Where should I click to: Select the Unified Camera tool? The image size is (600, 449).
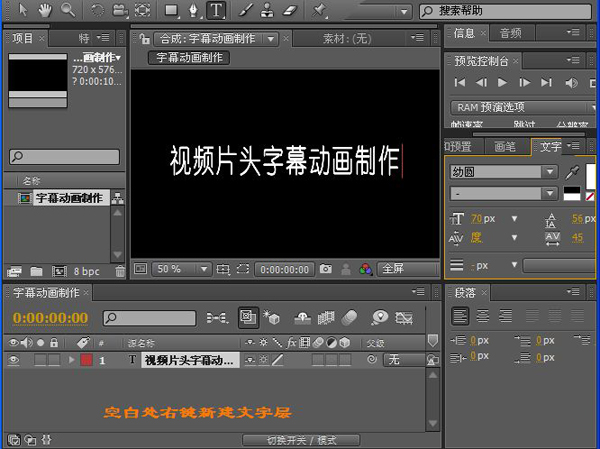[120, 10]
